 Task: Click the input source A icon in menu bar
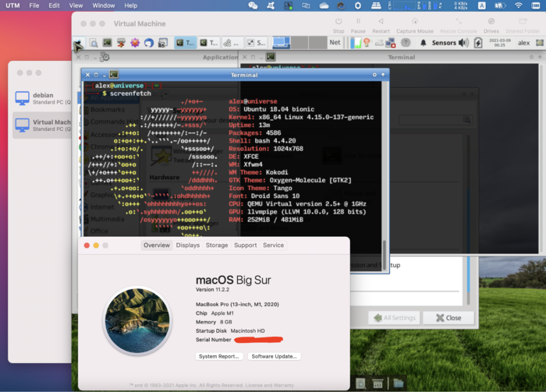(482, 5)
